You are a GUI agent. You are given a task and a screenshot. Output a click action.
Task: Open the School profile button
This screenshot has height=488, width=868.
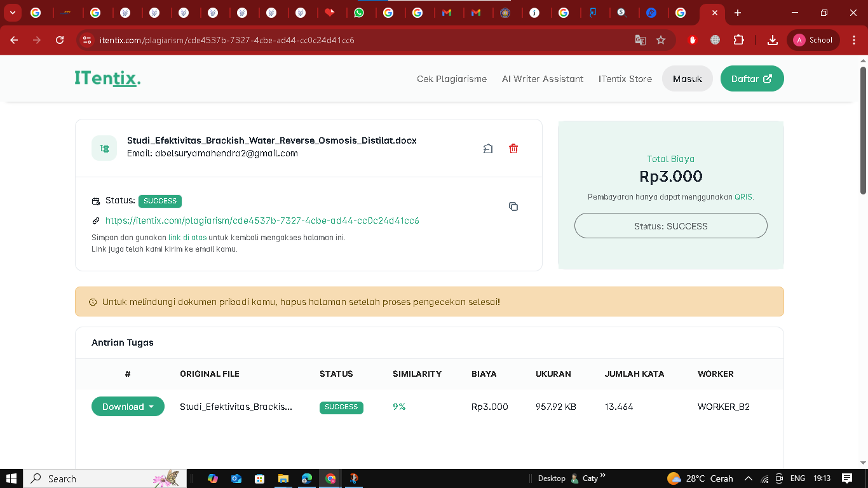click(x=813, y=40)
